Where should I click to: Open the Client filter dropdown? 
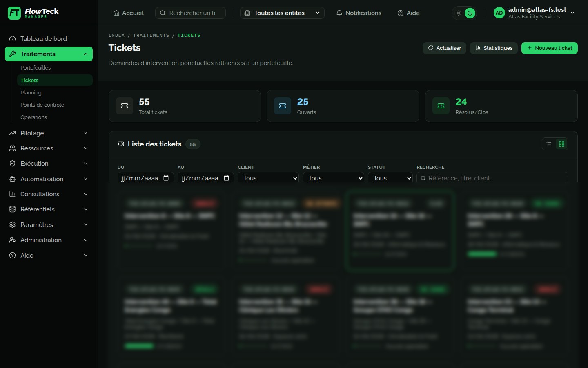click(268, 178)
